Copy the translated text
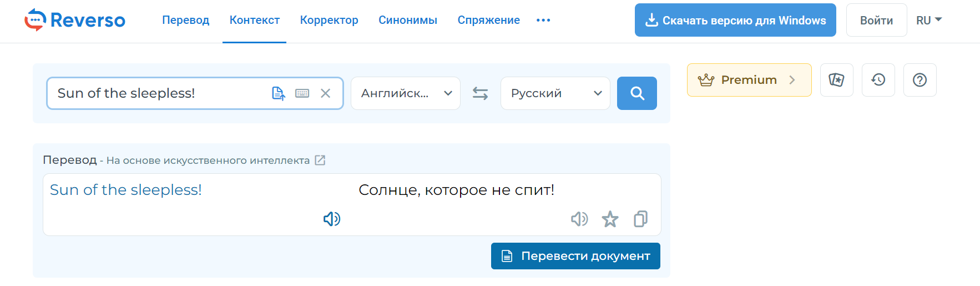Viewport: 980px width, 286px height. 640,219
